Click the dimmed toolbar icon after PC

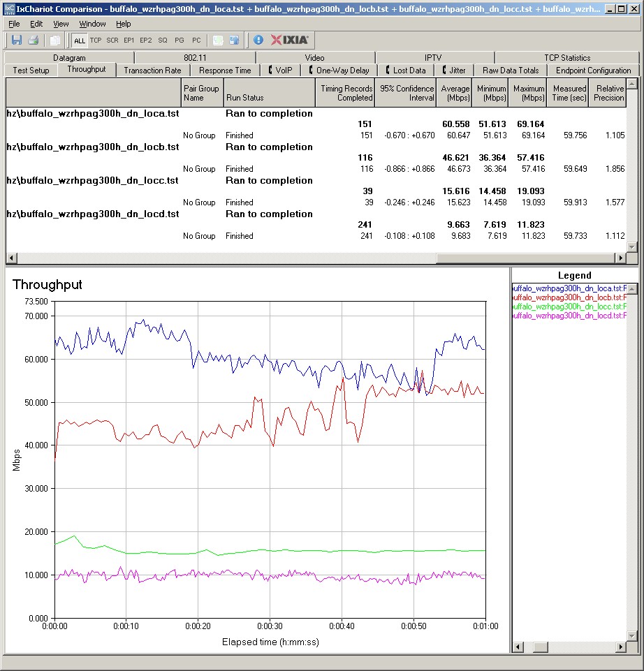[x=218, y=40]
